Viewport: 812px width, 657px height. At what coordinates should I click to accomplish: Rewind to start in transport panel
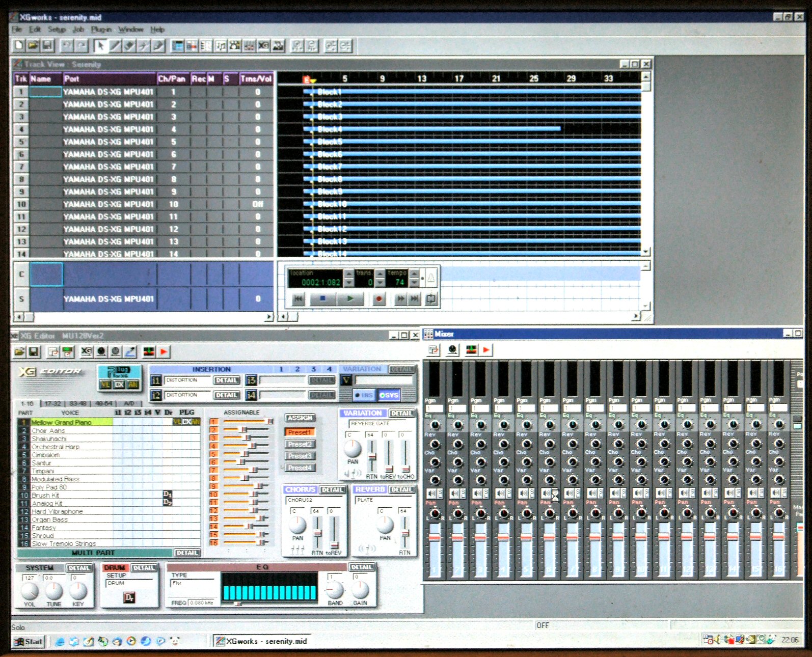click(x=299, y=299)
